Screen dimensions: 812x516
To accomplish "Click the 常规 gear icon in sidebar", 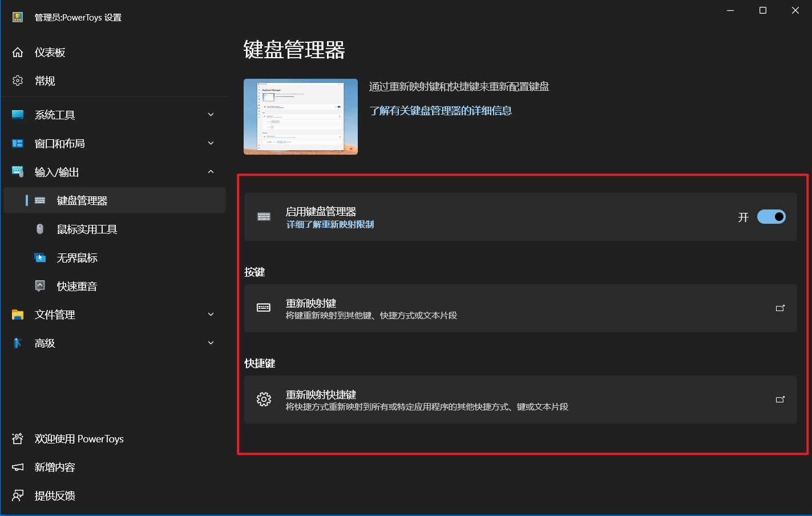I will click(18, 81).
